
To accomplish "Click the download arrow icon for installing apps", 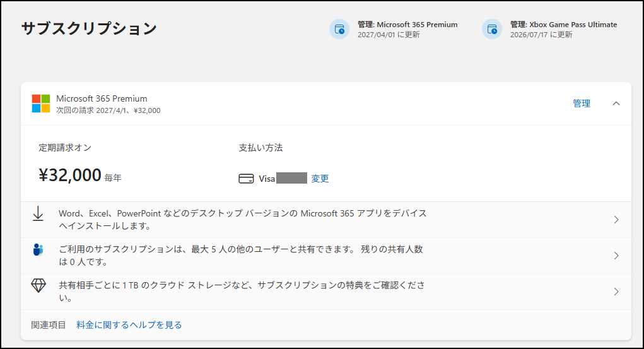I will 38,214.
